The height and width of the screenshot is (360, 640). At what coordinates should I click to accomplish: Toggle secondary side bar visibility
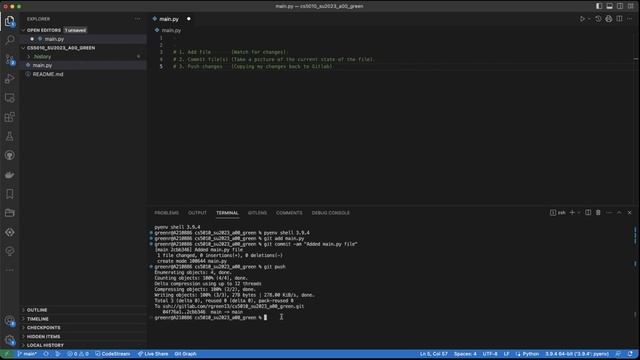click(x=620, y=6)
